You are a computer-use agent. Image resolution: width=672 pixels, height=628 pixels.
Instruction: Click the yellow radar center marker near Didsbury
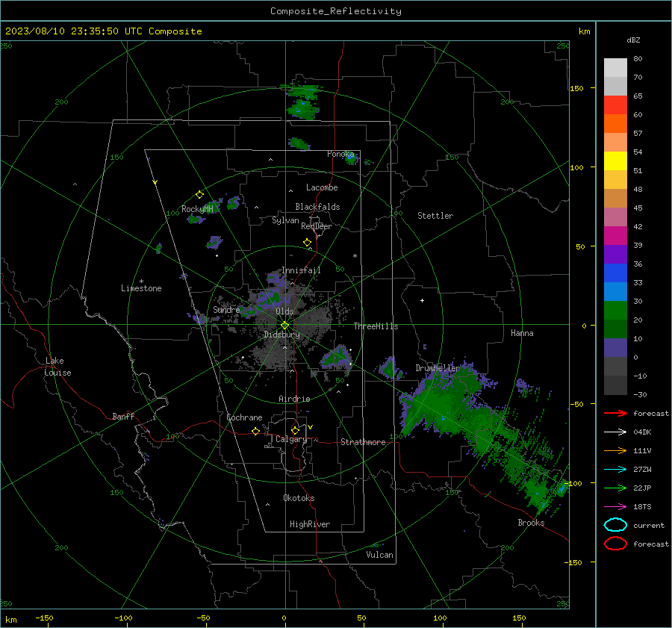point(284,326)
